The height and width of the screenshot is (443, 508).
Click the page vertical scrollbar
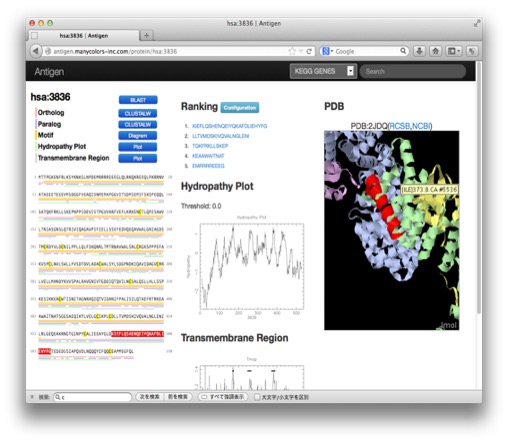(x=479, y=187)
